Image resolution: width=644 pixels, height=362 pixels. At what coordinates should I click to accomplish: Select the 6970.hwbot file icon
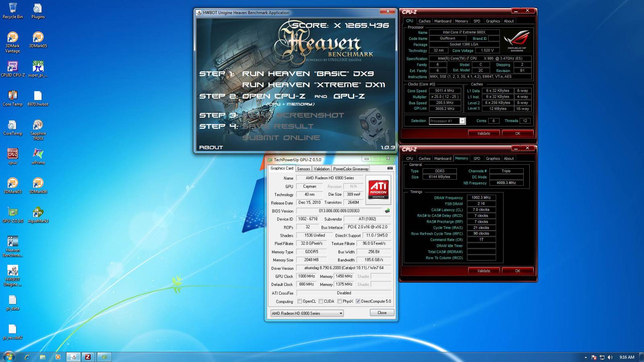[38, 98]
